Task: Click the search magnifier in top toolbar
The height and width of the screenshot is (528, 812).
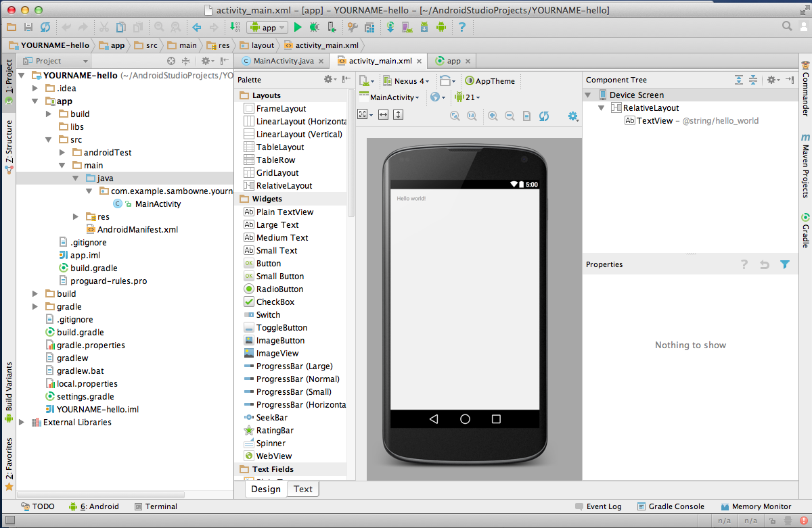Action: pos(787,26)
